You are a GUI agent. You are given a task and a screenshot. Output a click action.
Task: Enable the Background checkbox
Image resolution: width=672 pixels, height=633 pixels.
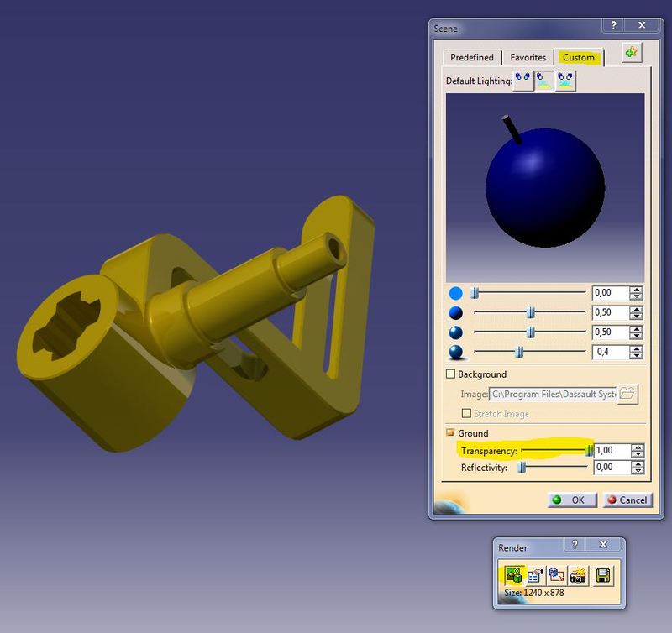[451, 374]
